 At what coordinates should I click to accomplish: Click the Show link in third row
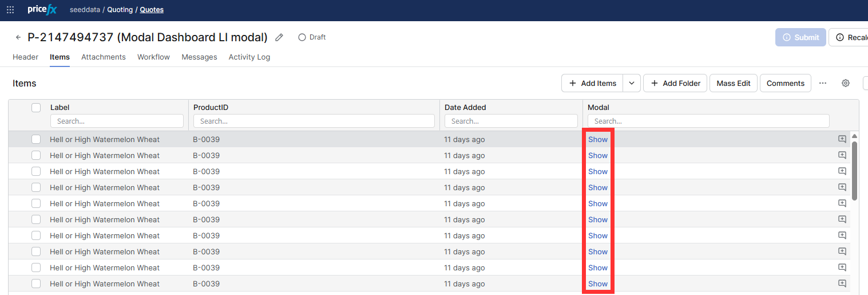598,171
